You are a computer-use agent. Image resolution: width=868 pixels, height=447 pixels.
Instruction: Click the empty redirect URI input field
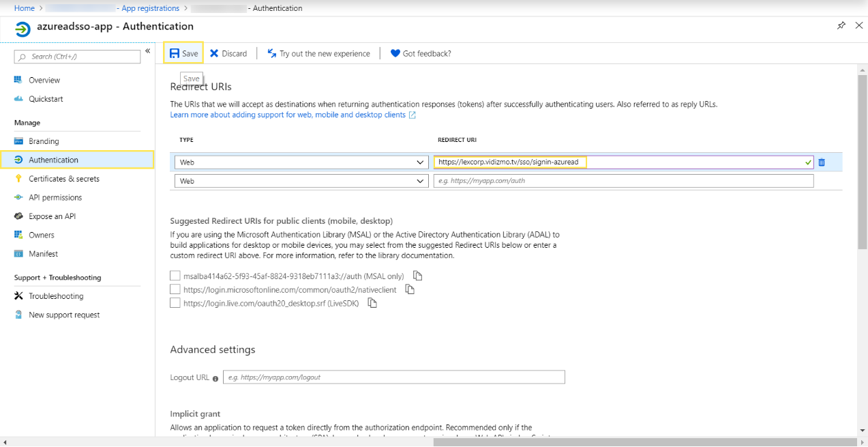click(623, 181)
